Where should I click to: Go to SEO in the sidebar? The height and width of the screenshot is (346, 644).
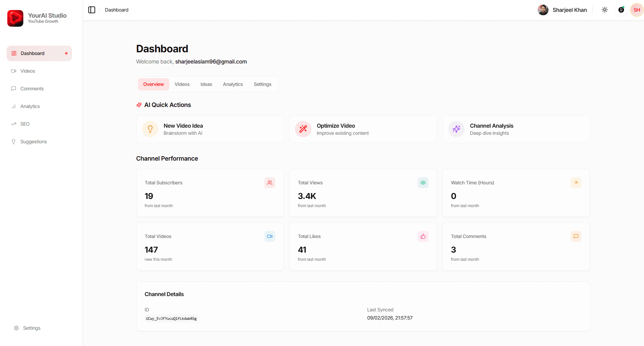click(x=25, y=124)
